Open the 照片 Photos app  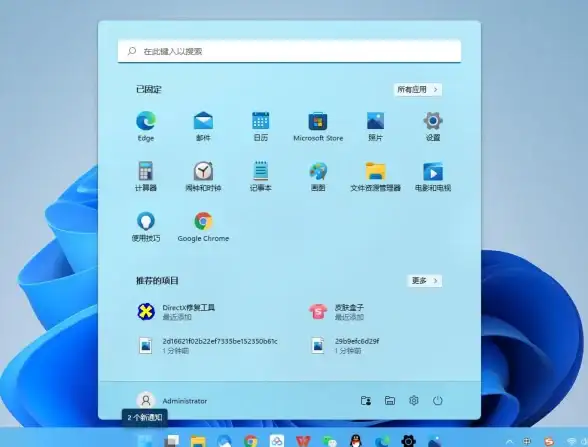click(x=375, y=126)
